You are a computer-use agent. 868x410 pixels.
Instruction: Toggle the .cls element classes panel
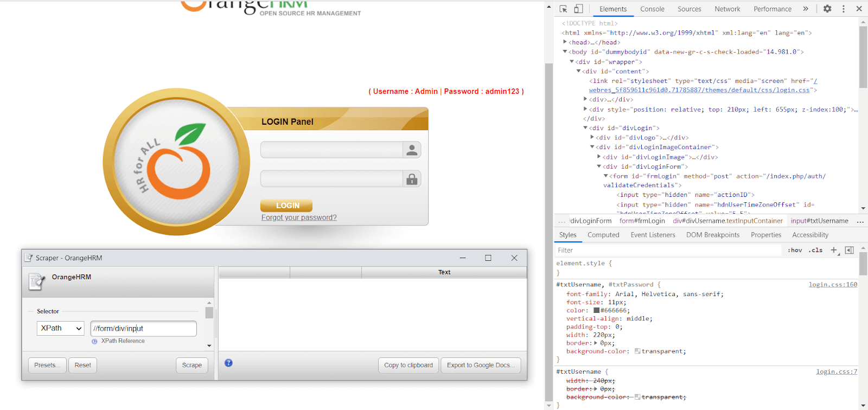pos(815,250)
